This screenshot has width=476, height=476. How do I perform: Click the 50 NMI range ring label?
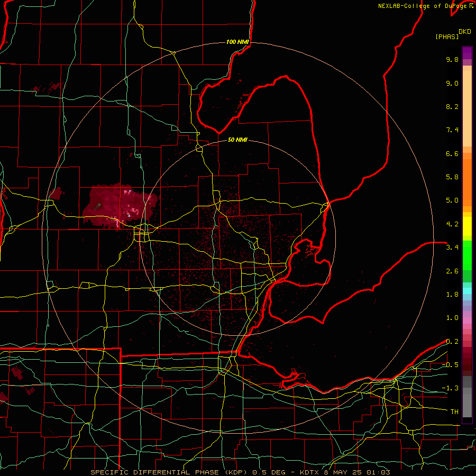click(x=237, y=140)
